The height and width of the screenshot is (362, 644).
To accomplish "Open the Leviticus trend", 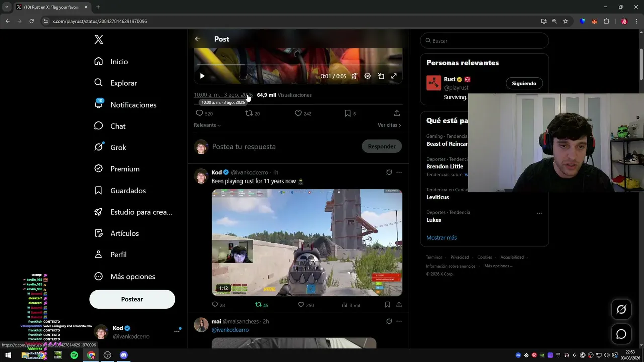I will tap(437, 197).
